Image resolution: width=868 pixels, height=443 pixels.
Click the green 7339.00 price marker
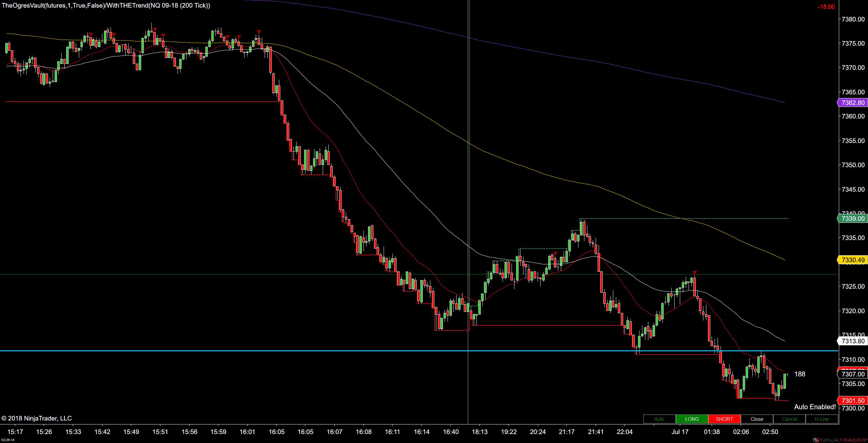pos(852,219)
